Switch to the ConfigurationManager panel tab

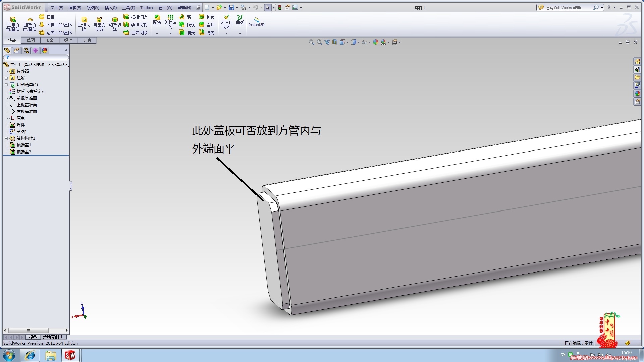click(26, 50)
